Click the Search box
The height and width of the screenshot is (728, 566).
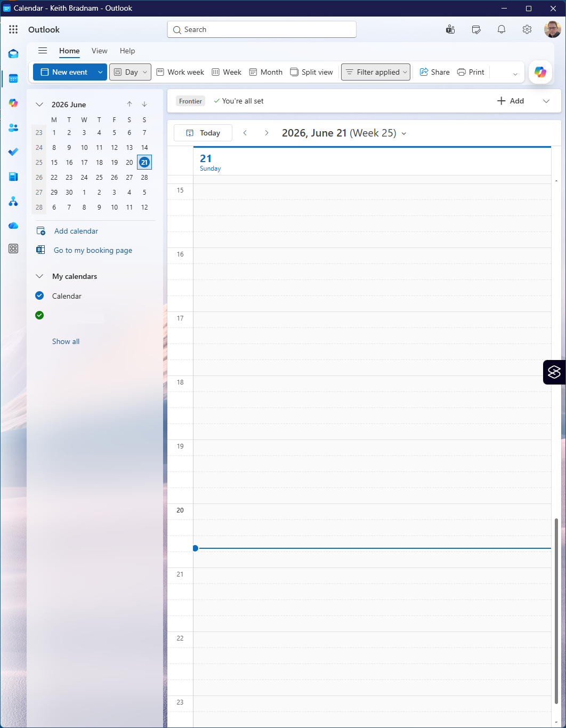262,29
